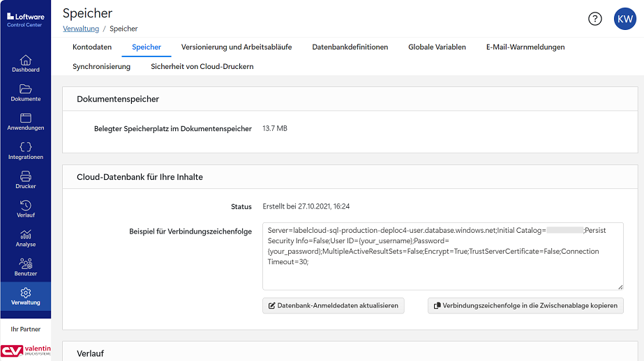Open Sicherheit von Cloud-Druckern tab
The image size is (644, 361).
(x=202, y=67)
